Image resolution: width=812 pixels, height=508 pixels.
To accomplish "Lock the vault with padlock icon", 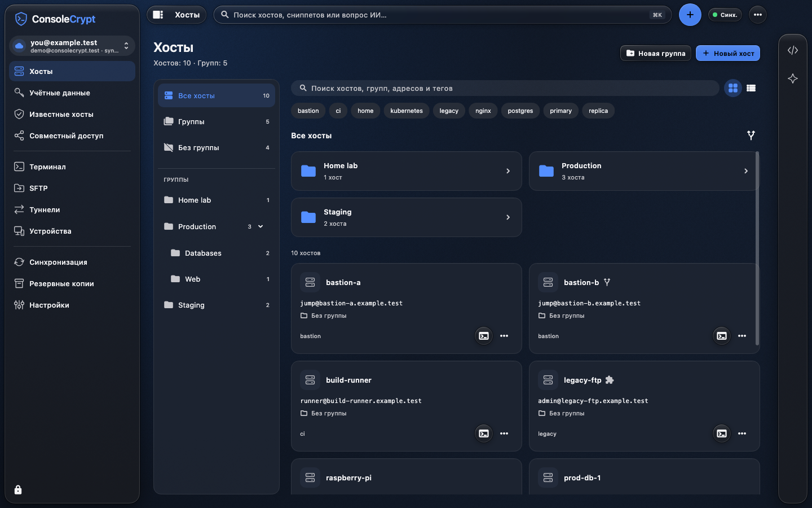I will pyautogui.click(x=18, y=489).
